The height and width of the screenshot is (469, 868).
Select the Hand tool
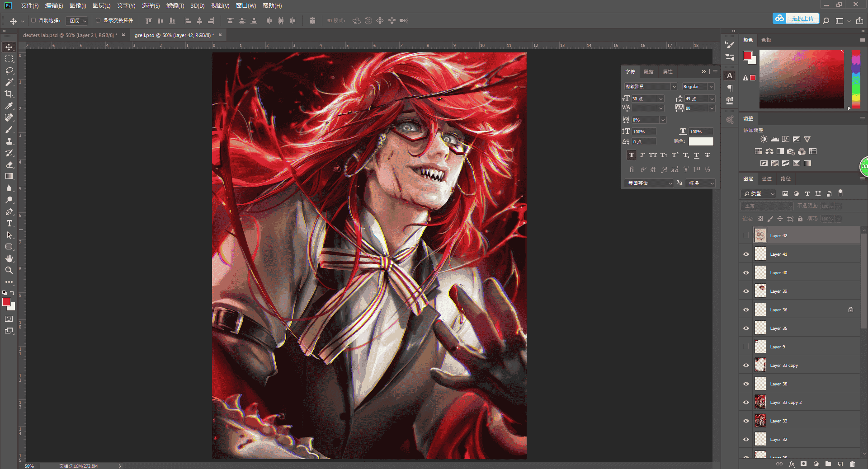coord(9,258)
